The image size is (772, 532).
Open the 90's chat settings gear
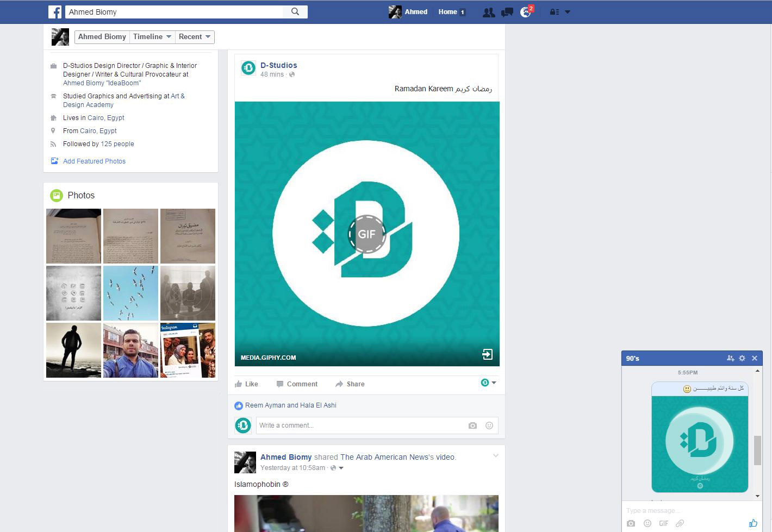742,358
